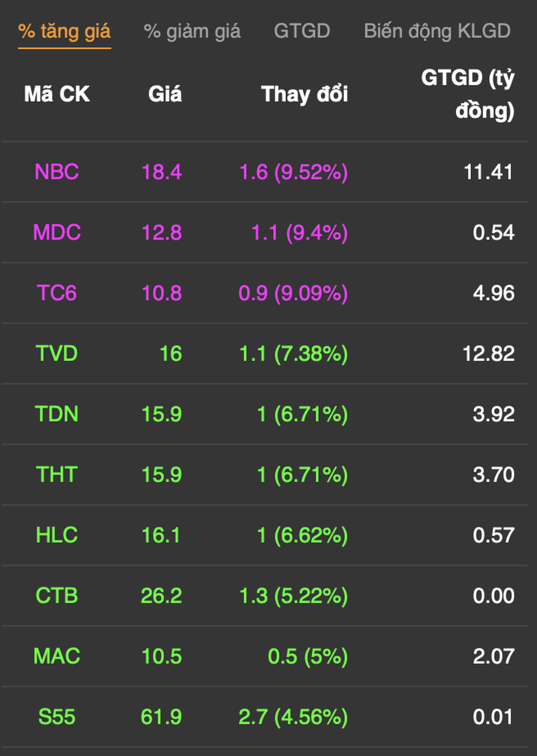Viewport: 537px width, 756px height.
Task: Sort by the Mã CK column header
Action: 57,94
